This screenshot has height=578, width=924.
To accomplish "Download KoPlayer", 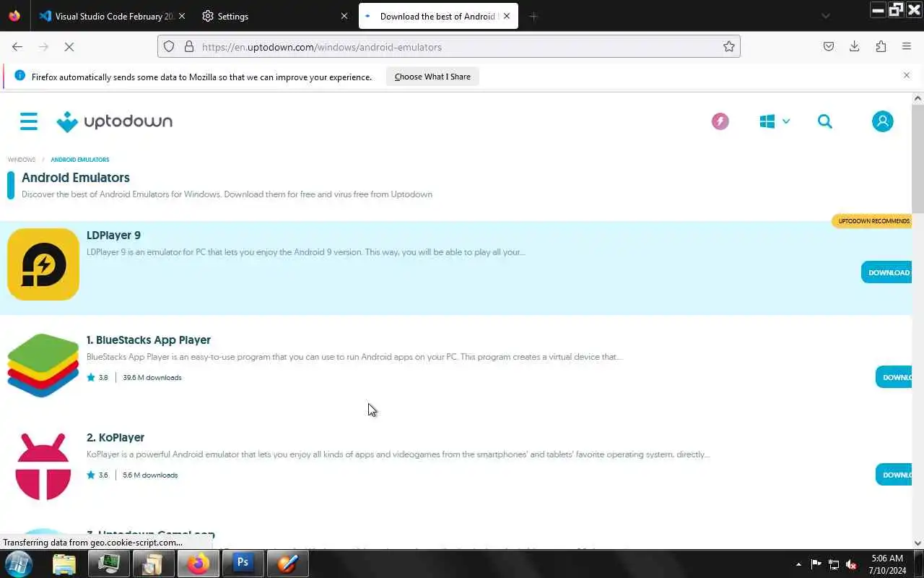I will [x=894, y=475].
